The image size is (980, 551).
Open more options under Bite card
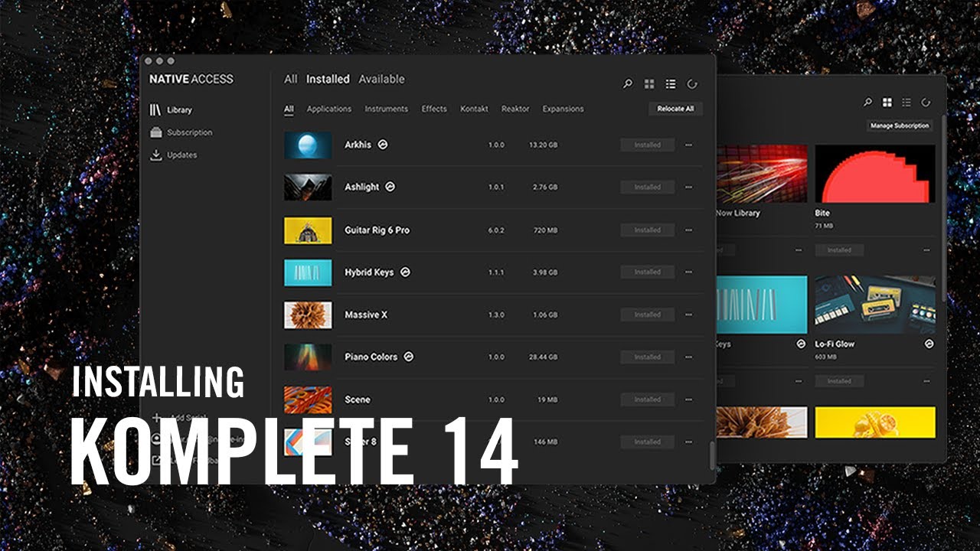pos(927,250)
